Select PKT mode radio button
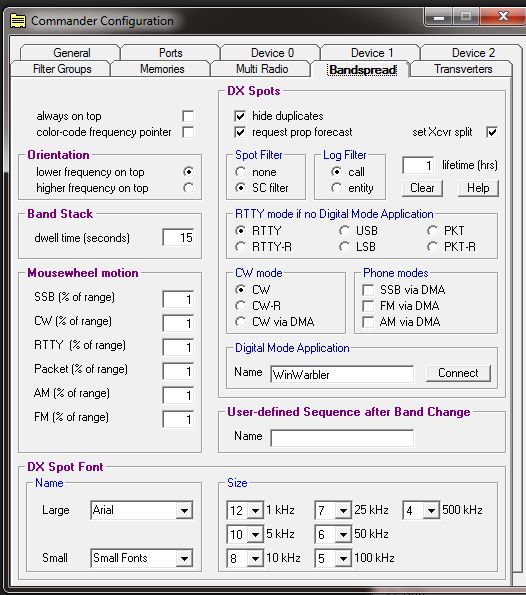This screenshot has height=595, width=526. (432, 231)
